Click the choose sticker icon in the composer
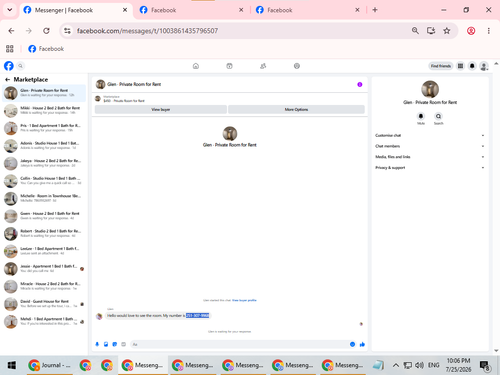Viewport: 500px width, 375px height. (x=115, y=344)
